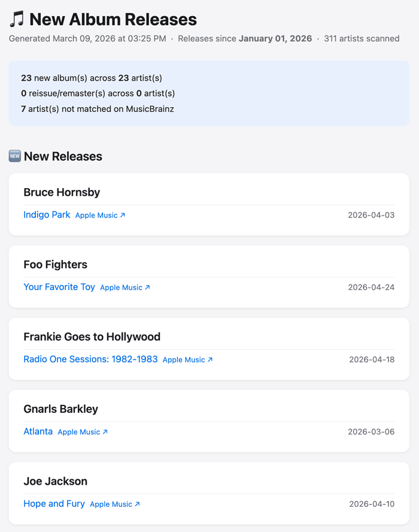Click the New Releases section heading
The image size is (419, 532).
tap(63, 156)
